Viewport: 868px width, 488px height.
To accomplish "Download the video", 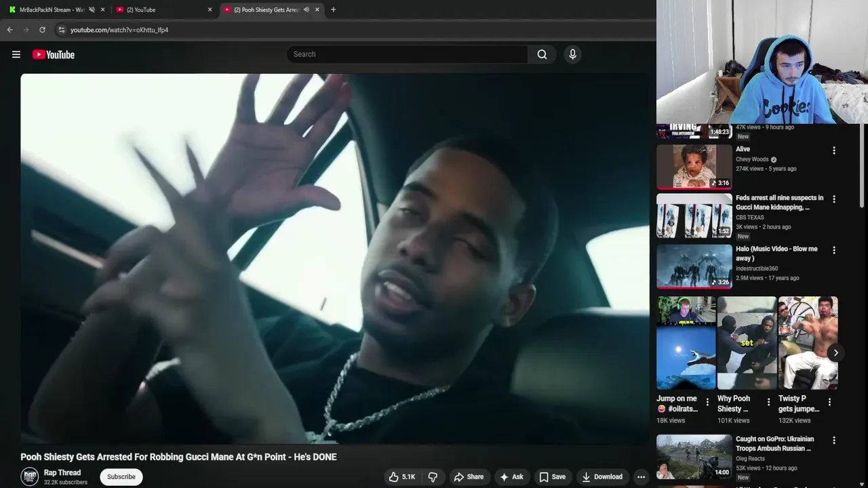I will [602, 476].
